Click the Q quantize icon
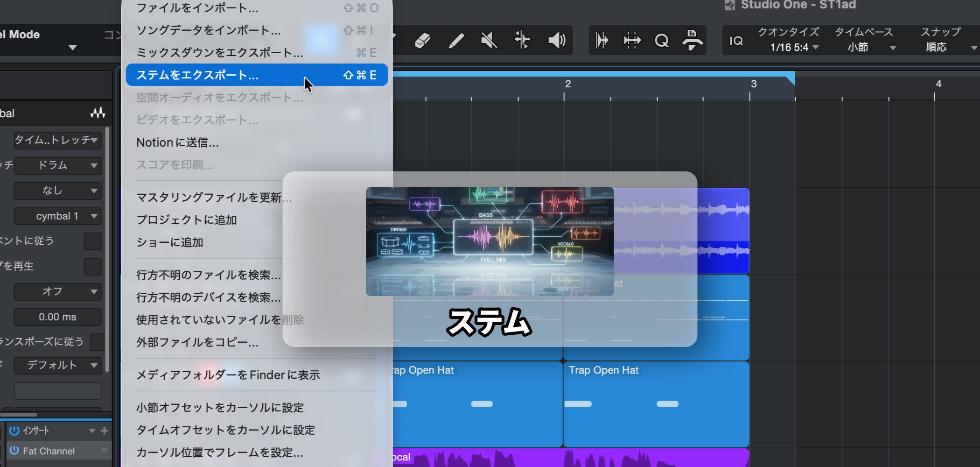The width and height of the screenshot is (980, 467). click(662, 41)
